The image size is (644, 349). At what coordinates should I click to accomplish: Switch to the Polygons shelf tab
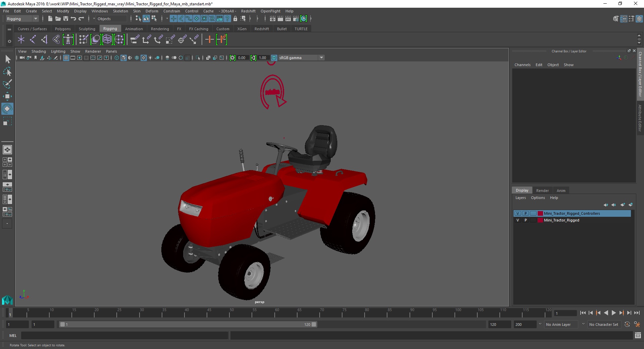[63, 29]
